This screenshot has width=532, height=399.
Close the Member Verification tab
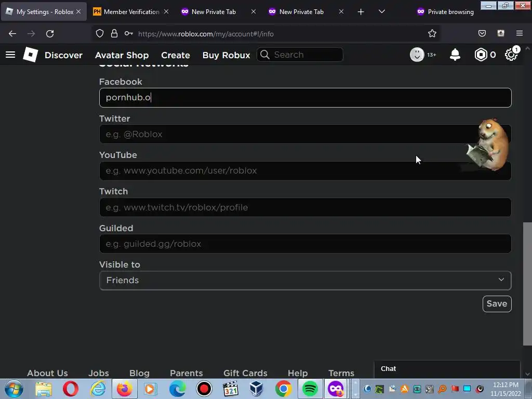click(166, 11)
